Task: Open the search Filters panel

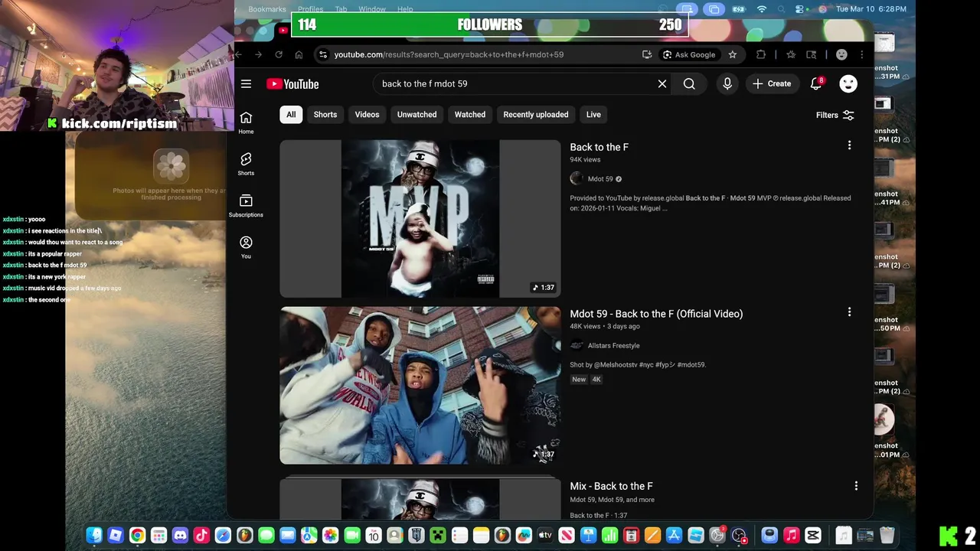Action: point(835,115)
